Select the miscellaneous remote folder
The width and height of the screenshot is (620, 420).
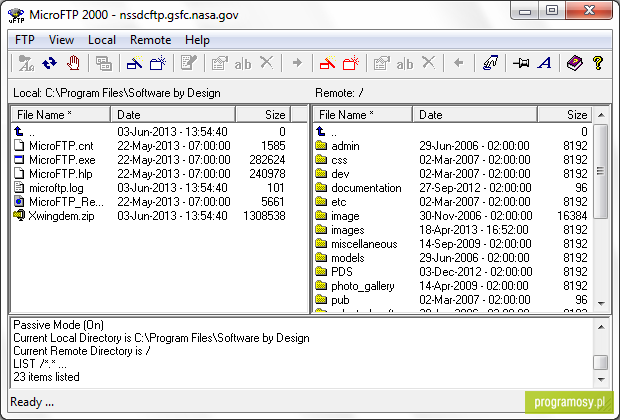(356, 244)
